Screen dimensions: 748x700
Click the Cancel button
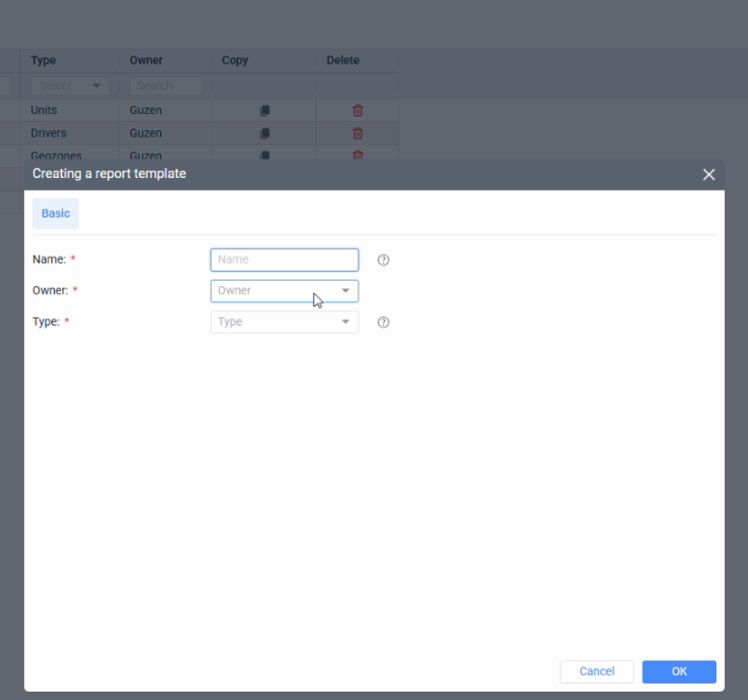point(597,672)
